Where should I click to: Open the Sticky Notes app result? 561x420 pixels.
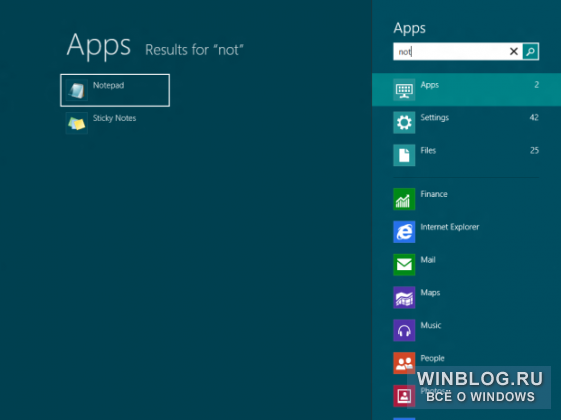pos(115,123)
